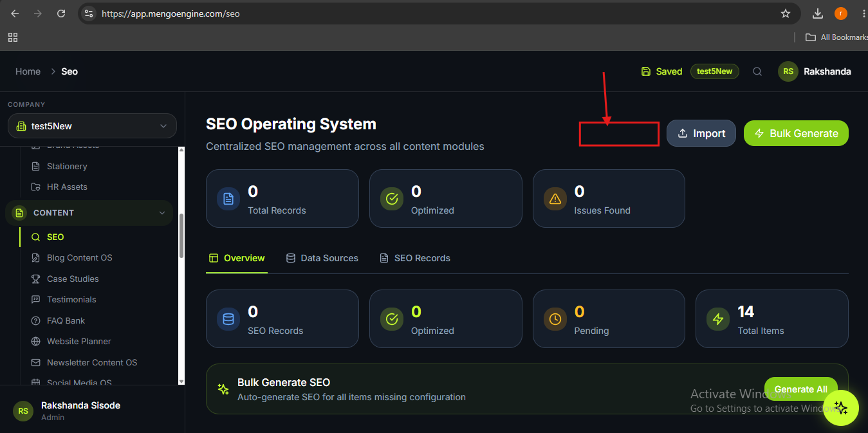This screenshot has height=433, width=868.
Task: Click the test5New badge in header
Action: 714,71
